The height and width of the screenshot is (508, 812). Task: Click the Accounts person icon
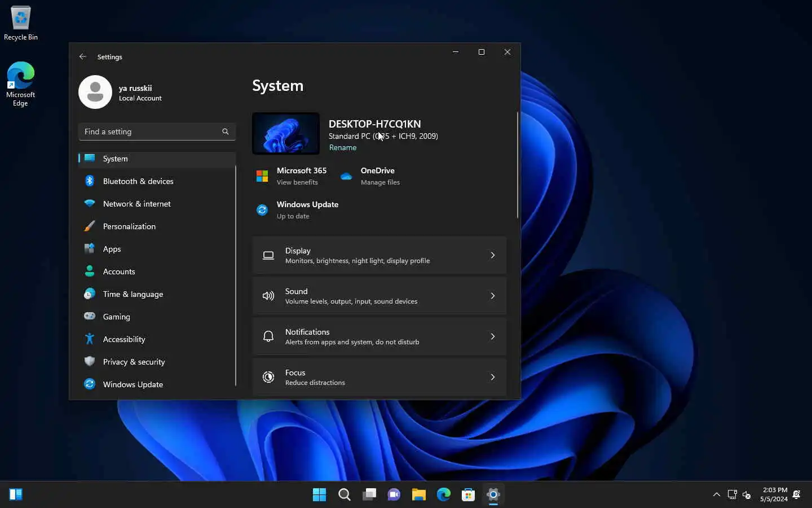point(89,271)
